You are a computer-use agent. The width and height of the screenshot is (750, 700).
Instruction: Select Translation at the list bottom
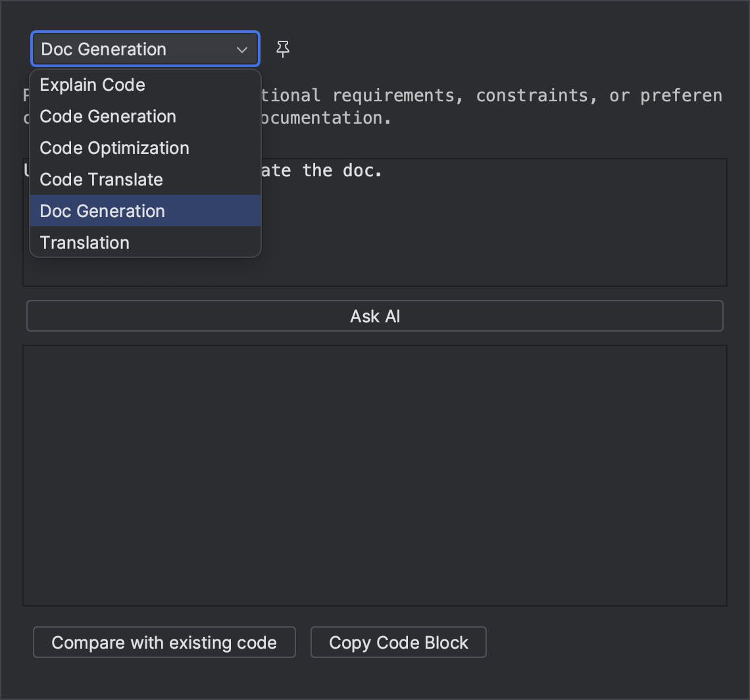(x=85, y=243)
